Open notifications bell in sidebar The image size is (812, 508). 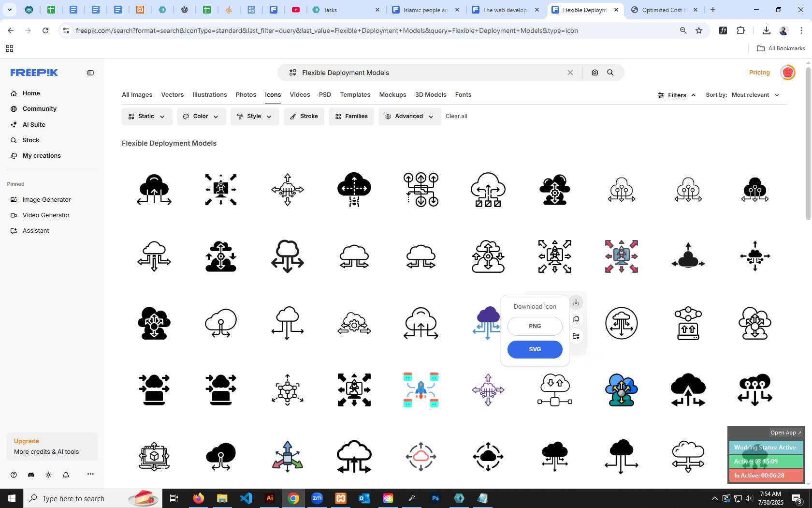pyautogui.click(x=66, y=475)
